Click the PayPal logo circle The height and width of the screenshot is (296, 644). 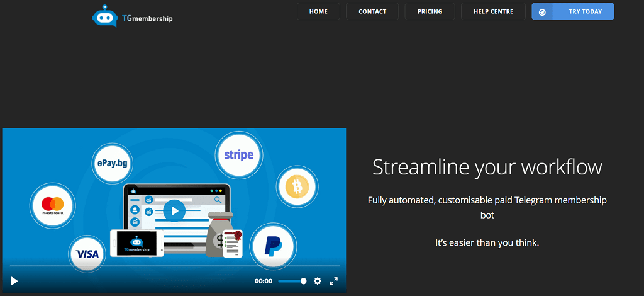click(x=273, y=247)
